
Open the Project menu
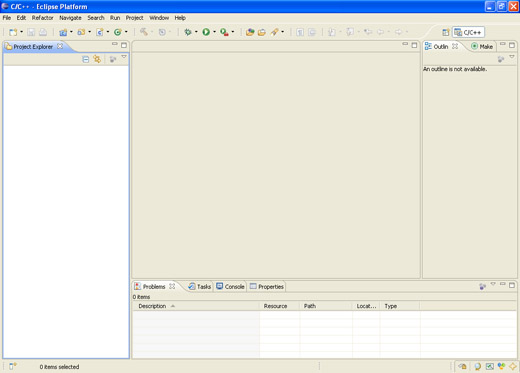click(134, 18)
